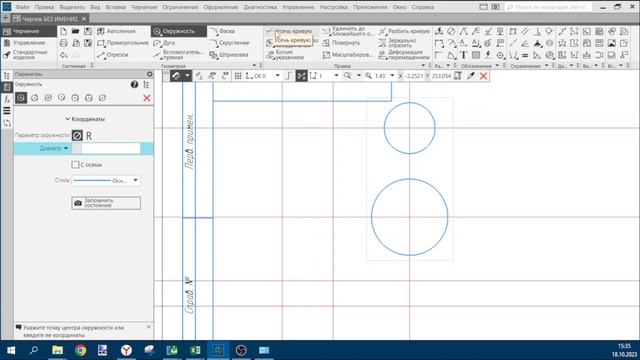Open the Windows Start button

tap(11, 350)
